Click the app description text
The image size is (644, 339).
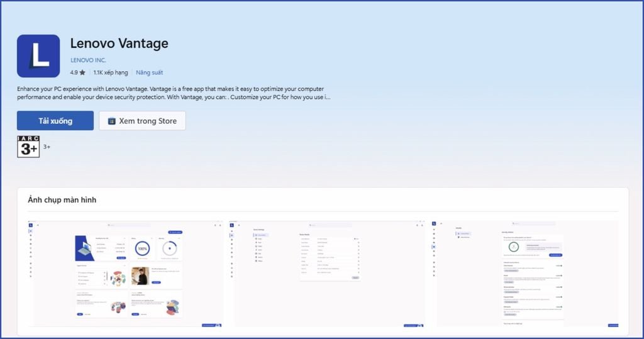click(174, 93)
